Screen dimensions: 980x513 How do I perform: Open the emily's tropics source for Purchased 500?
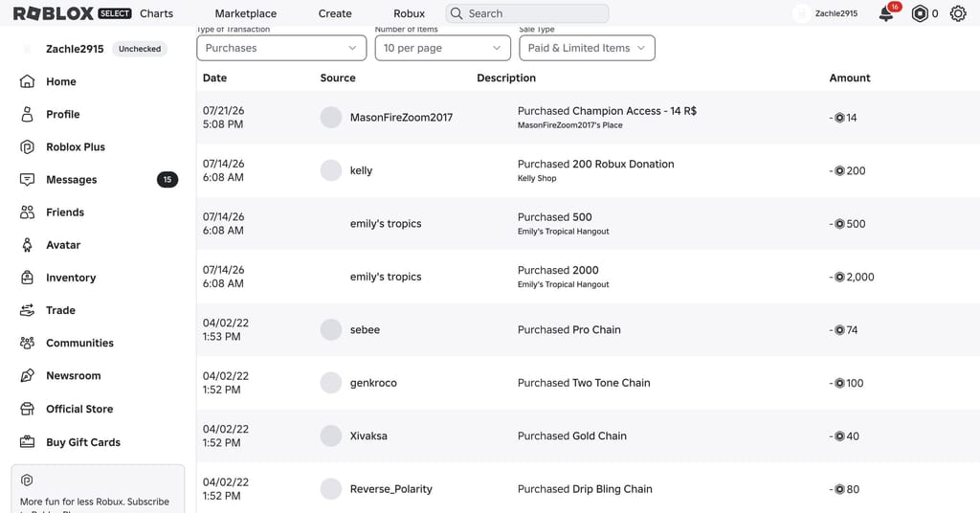tap(386, 223)
